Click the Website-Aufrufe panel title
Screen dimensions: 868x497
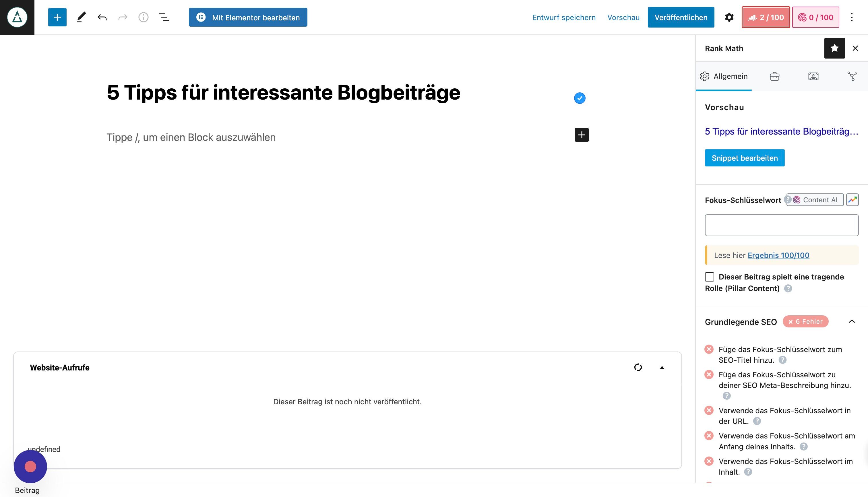60,368
